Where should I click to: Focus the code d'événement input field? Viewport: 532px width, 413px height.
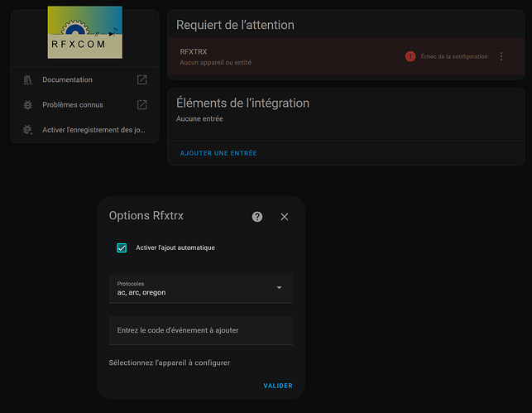click(201, 330)
